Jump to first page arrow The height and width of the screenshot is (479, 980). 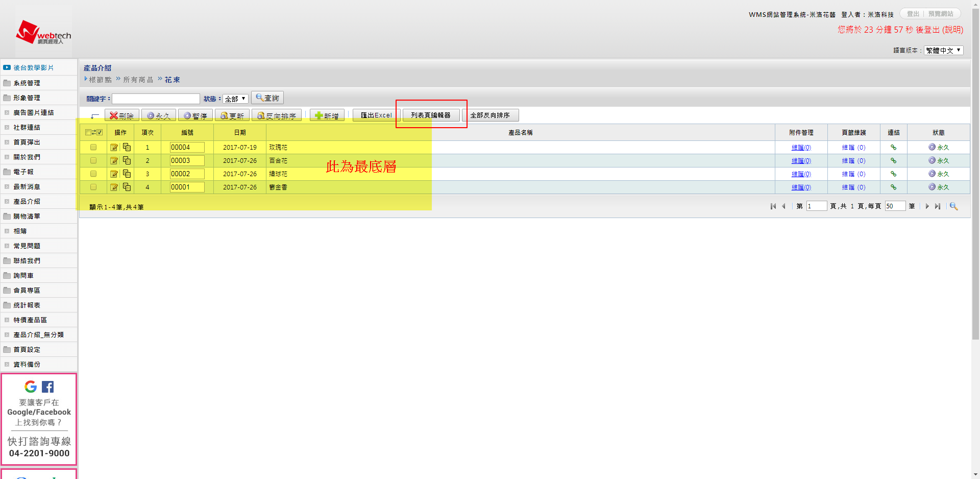pos(773,206)
